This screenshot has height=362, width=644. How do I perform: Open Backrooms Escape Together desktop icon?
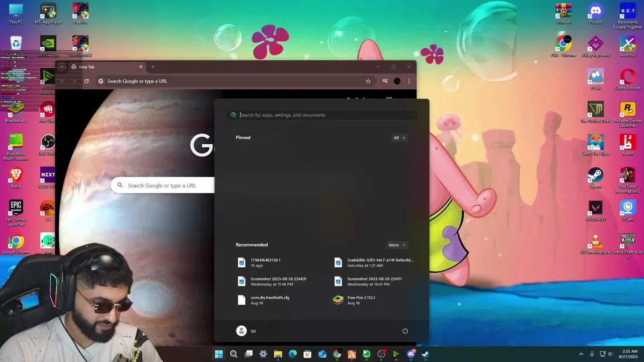click(x=628, y=16)
